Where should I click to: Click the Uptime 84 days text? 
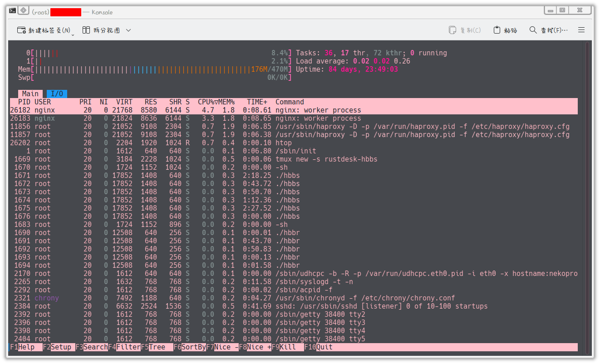tap(347, 69)
